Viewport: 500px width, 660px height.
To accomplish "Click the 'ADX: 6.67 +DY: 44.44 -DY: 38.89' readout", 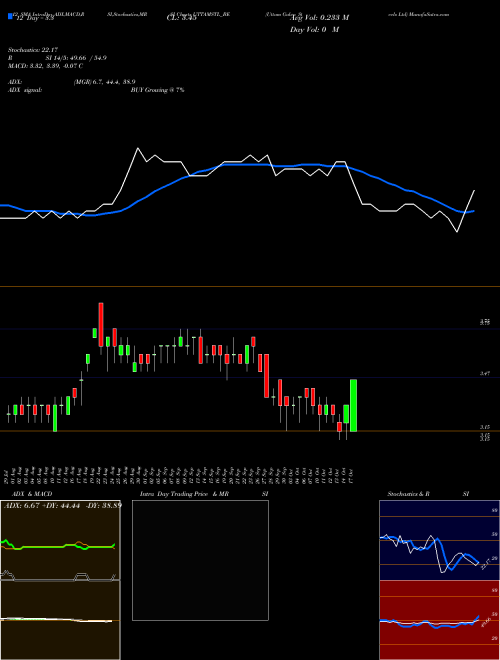I will tap(63, 505).
